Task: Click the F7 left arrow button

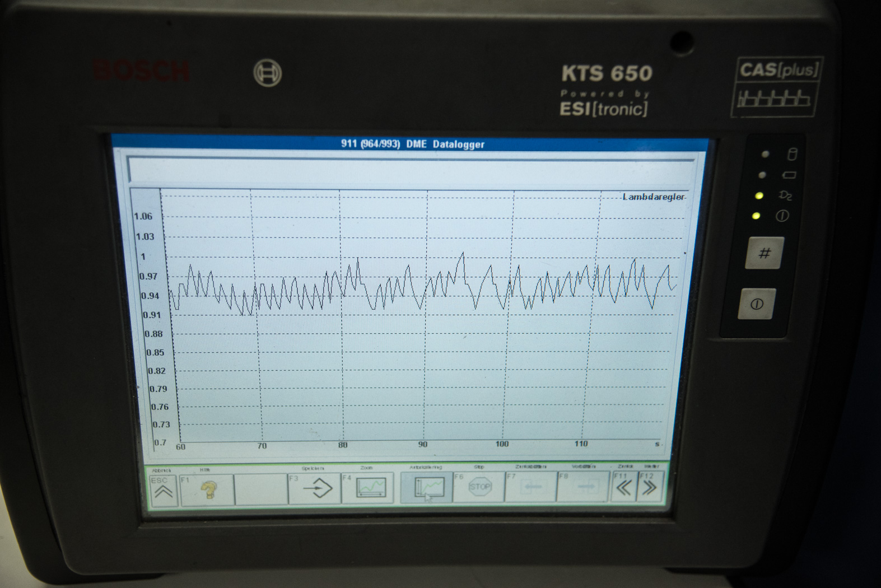Action: (x=531, y=487)
